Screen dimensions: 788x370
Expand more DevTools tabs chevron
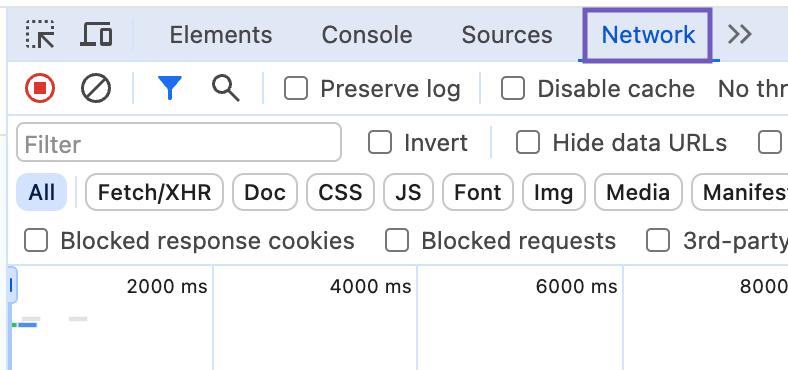(740, 35)
